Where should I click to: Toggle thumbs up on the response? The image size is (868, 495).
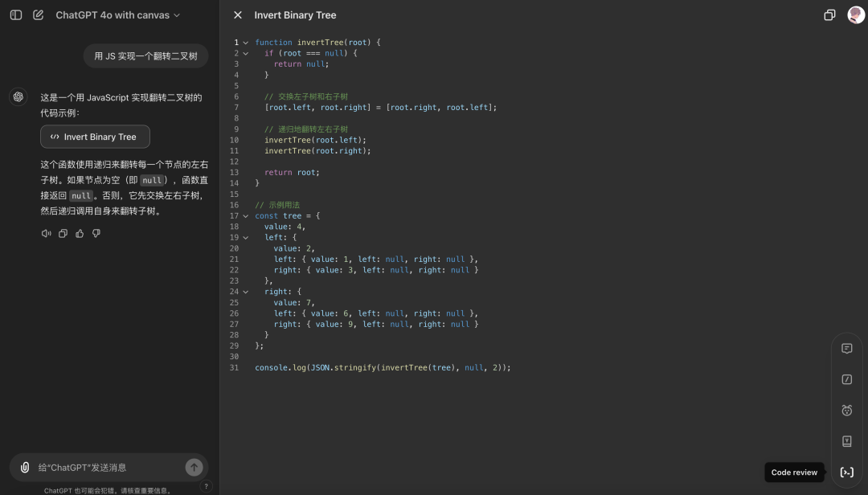(80, 234)
